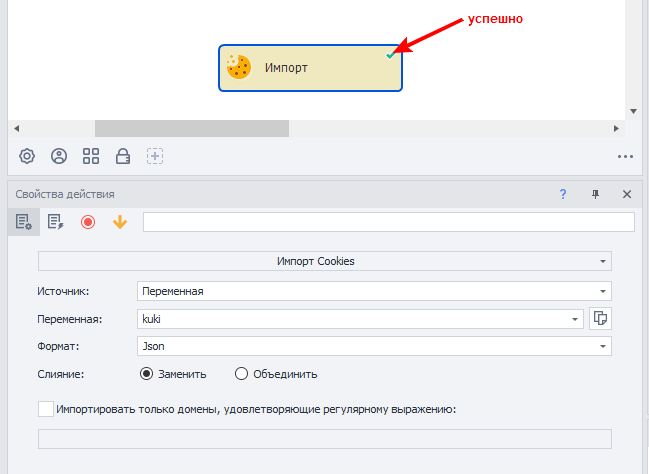The height and width of the screenshot is (474, 649).
Task: Open the four-squares grid icon
Action: pos(91,156)
